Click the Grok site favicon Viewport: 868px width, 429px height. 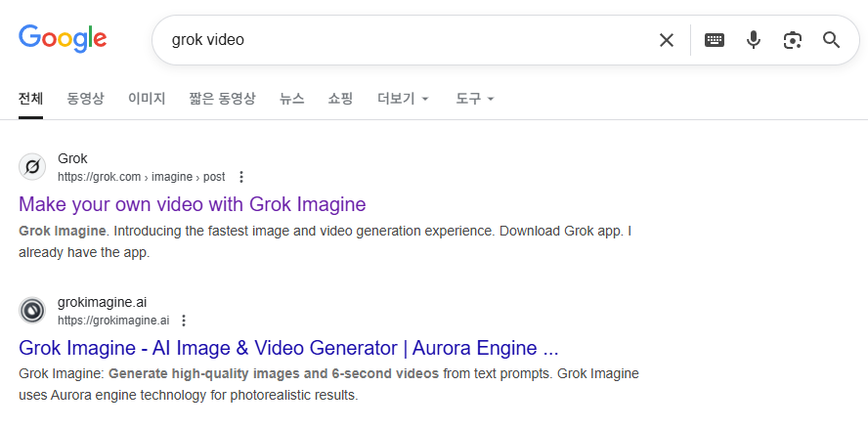[x=32, y=167]
